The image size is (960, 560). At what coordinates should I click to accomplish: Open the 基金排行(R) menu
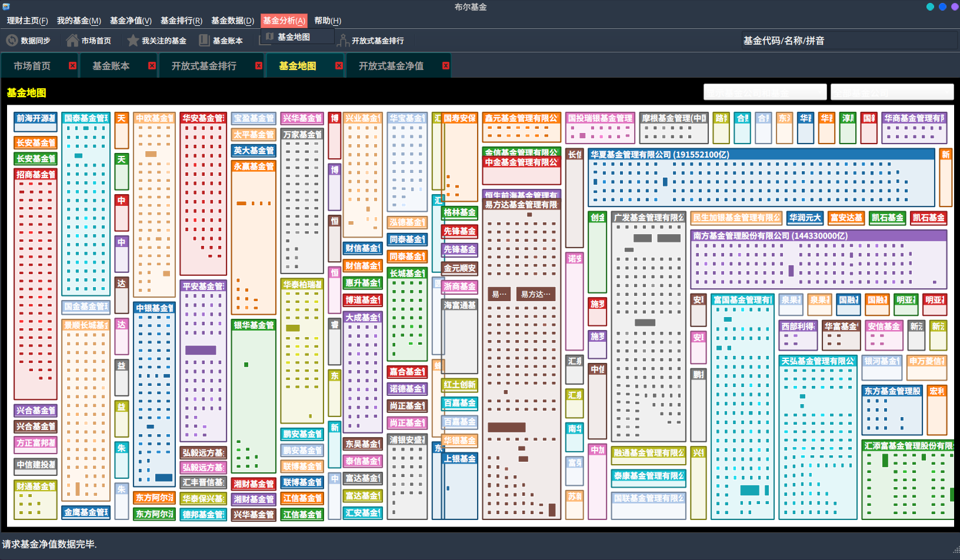point(181,21)
